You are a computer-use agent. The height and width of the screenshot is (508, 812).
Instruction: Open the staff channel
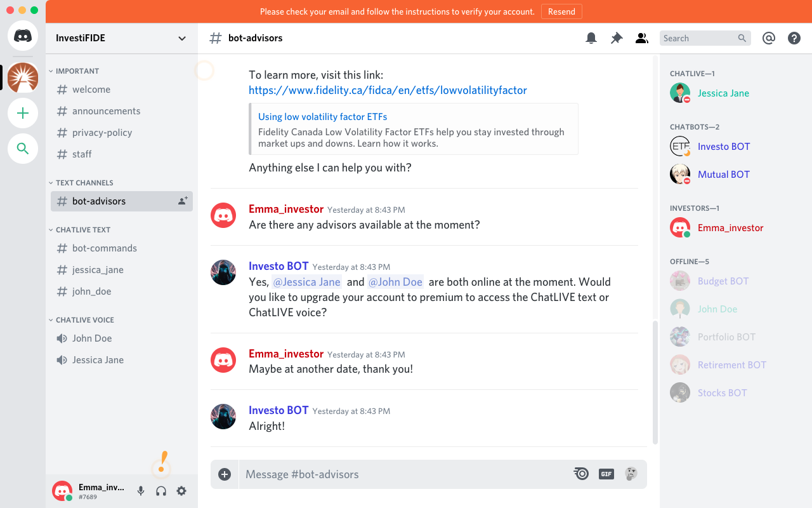[122, 154]
